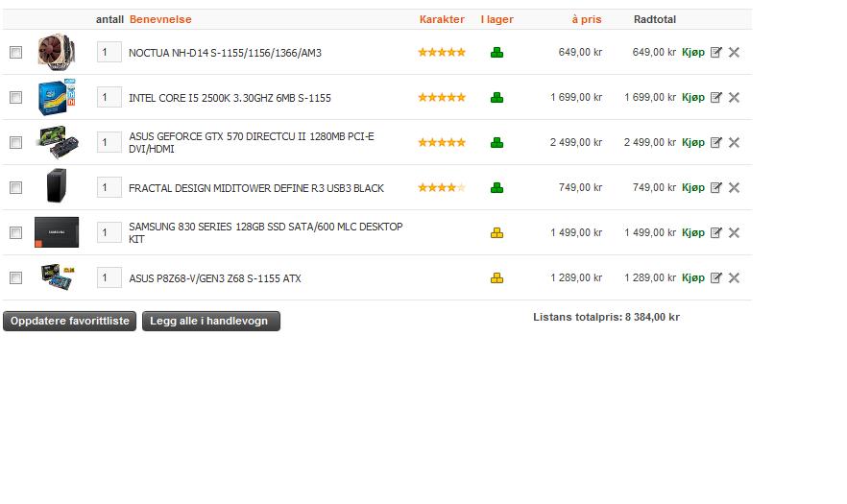847x504 pixels.
Task: Click Listans totalpris 8 384,00 kr text
Action: pos(606,317)
